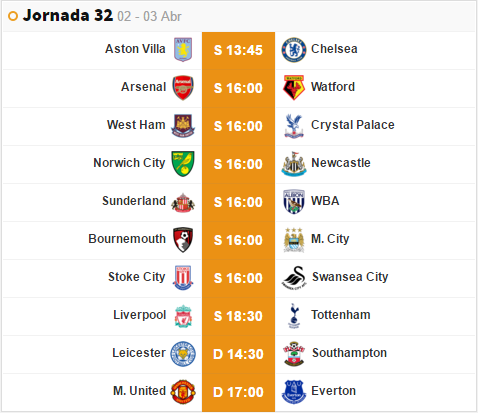
Task: Click the Swansea City swan logo
Action: 294,278
